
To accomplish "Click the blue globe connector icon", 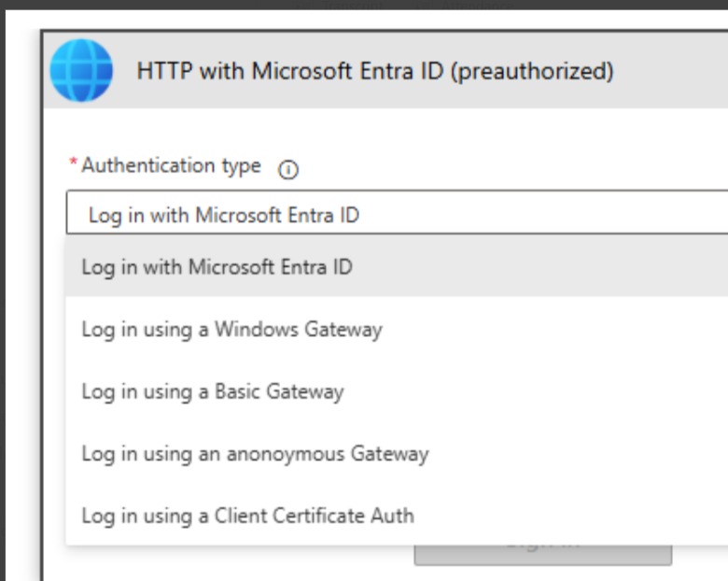I will click(x=81, y=71).
